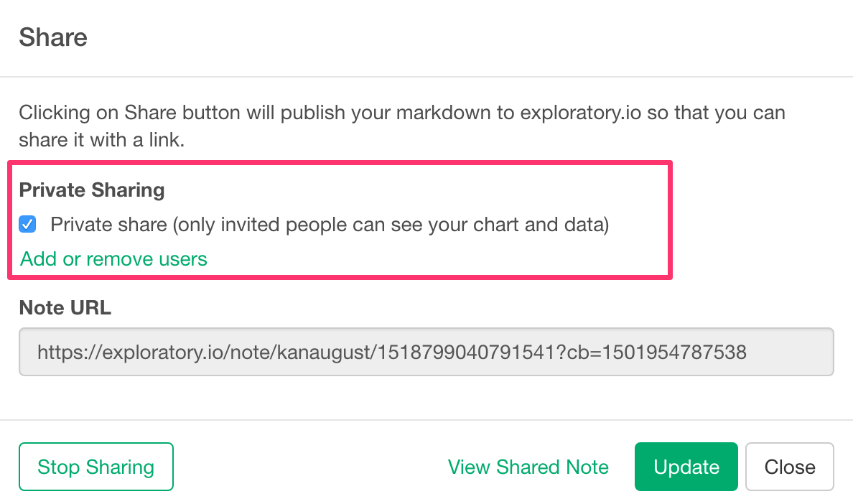The width and height of the screenshot is (853, 504).
Task: Select the exploratory.io note URL box
Action: 426,353
